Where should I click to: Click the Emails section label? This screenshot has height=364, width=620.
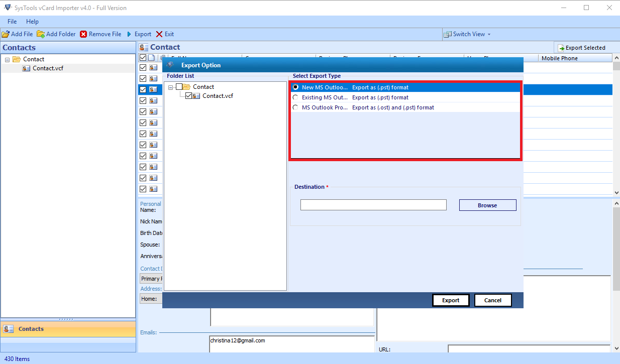(148, 332)
